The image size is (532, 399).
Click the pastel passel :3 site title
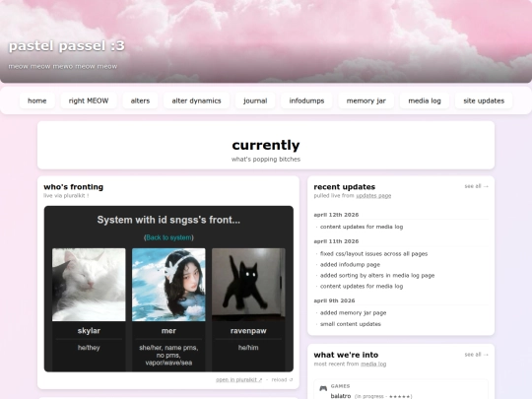[x=67, y=45]
